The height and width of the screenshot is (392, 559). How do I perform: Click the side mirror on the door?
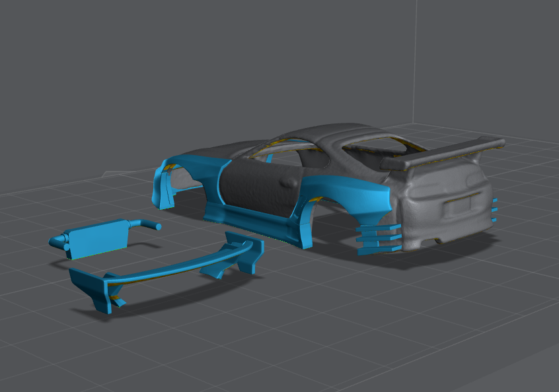click(291, 181)
